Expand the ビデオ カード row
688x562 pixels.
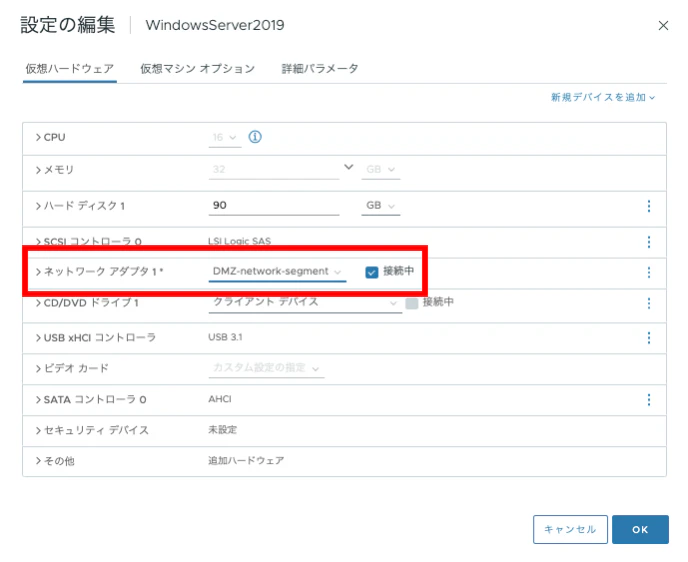[38, 368]
